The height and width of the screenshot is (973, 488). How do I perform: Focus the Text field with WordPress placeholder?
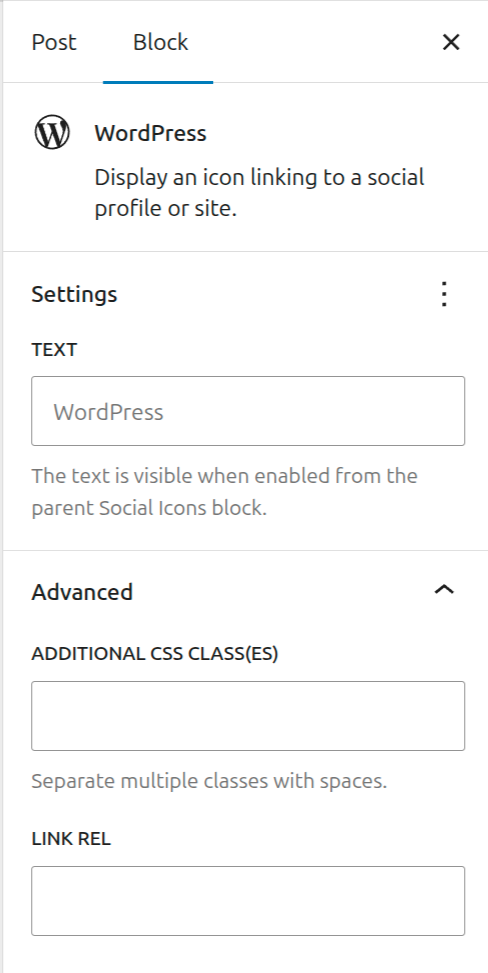point(248,411)
